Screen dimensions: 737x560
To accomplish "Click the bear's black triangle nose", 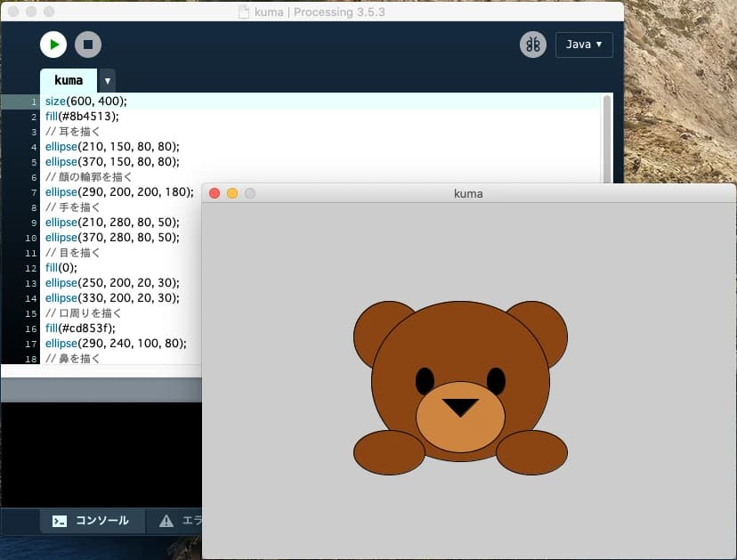I will coord(460,407).
